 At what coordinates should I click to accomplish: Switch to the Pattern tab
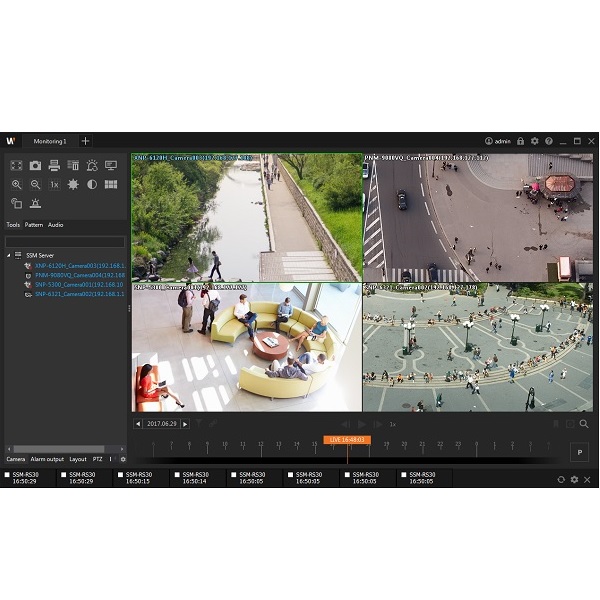tap(34, 225)
